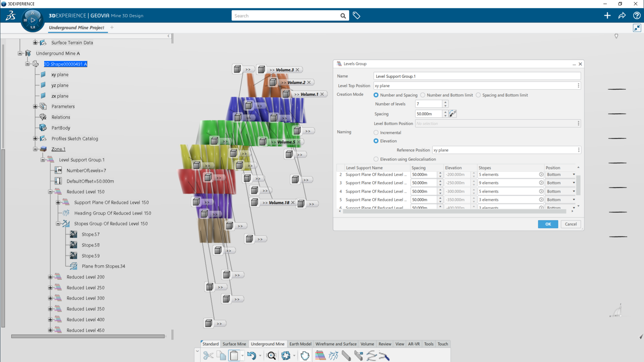Image resolution: width=644 pixels, height=362 pixels.
Task: Switch to the Earth Model tab
Action: pyautogui.click(x=300, y=344)
